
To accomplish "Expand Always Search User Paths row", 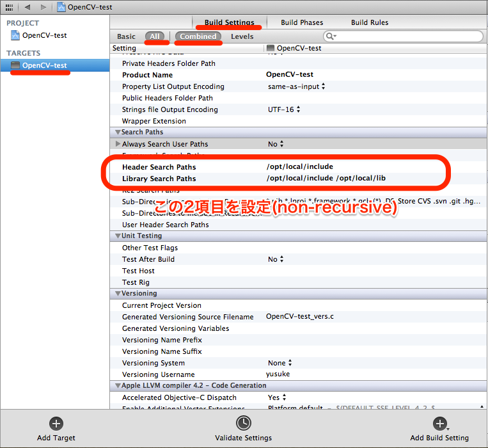I will [118, 144].
